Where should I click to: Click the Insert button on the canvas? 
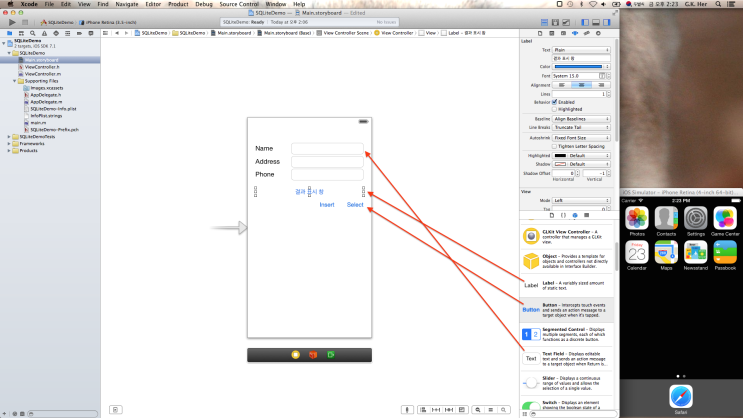pyautogui.click(x=327, y=205)
